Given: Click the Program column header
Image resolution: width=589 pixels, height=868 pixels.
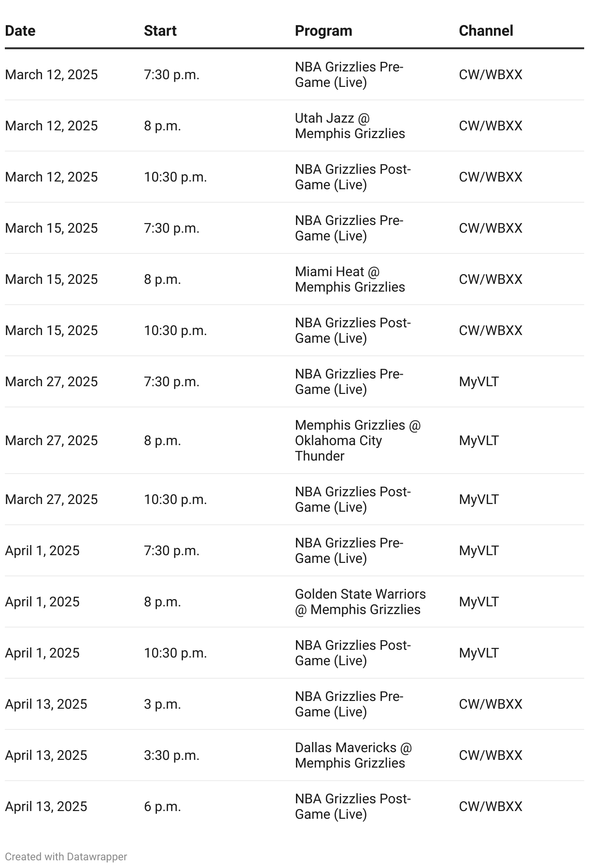Looking at the screenshot, I should coord(323,31).
